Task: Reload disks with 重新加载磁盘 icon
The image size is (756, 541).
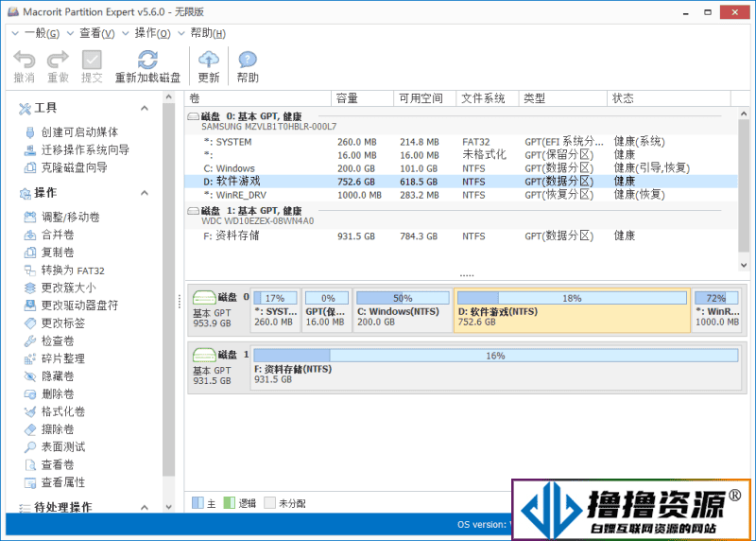Action: click(147, 60)
